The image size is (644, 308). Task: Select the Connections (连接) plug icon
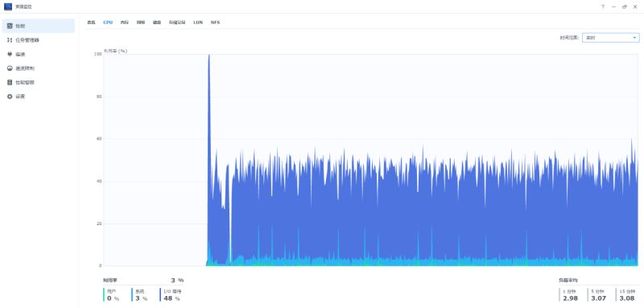pos(10,54)
